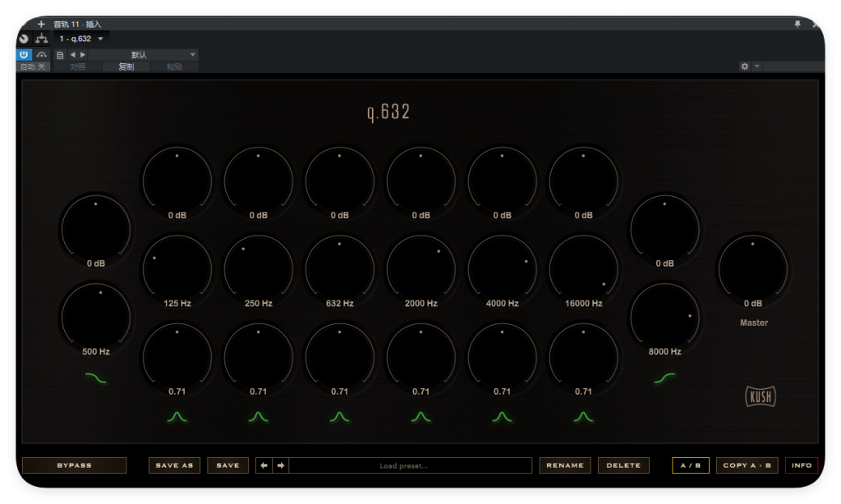Viewport: 841px width, 504px height.
Task: Toggle the blue plugin power button
Action: (x=24, y=54)
